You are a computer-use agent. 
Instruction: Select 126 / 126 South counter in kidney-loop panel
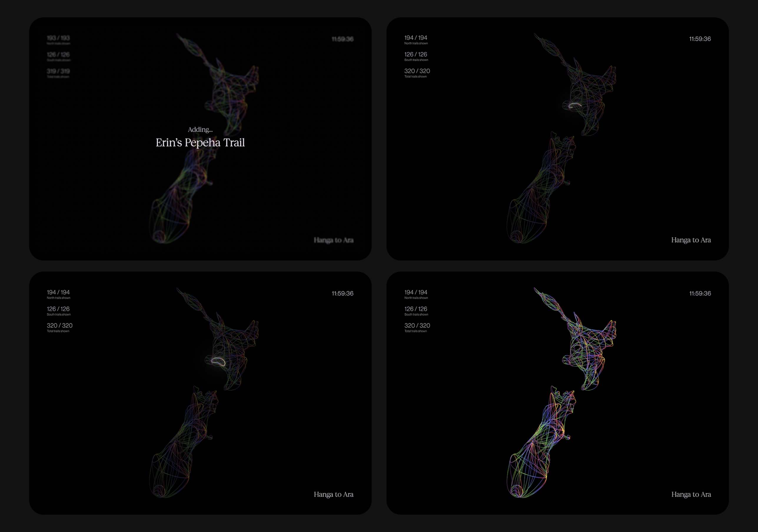click(58, 309)
